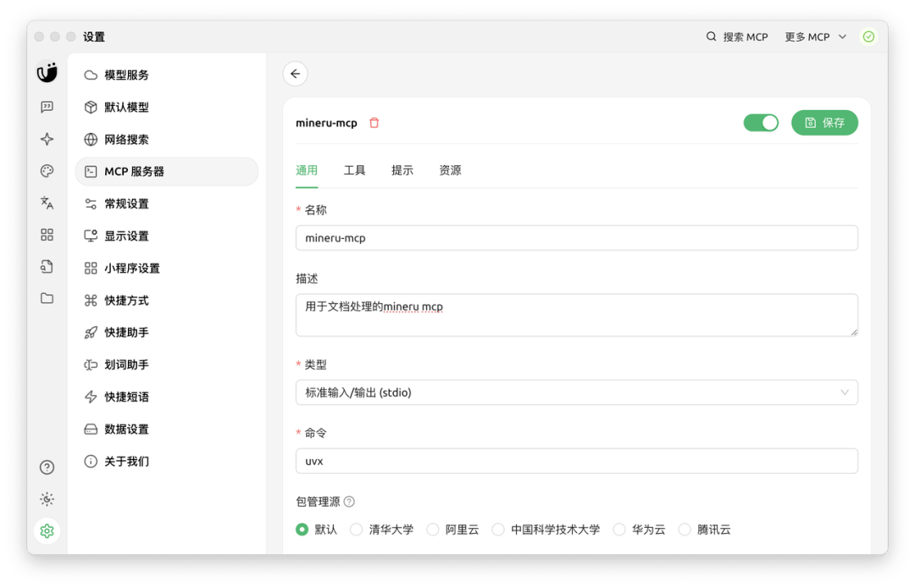Click the help icon next to 包管理源
The height and width of the screenshot is (588, 915).
point(349,502)
